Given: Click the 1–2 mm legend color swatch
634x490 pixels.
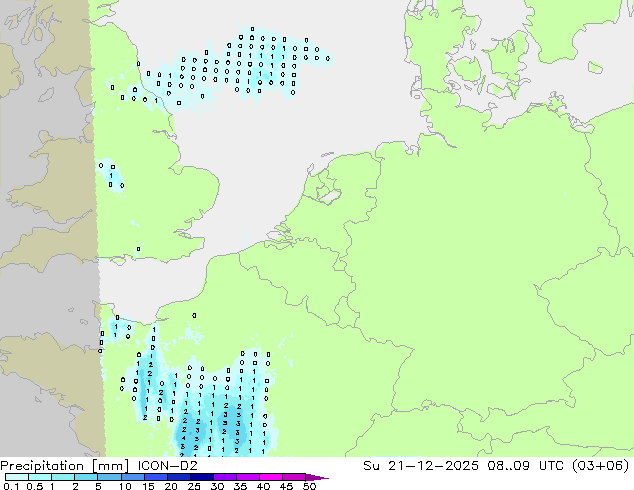Looking at the screenshot, I should click(63, 477).
